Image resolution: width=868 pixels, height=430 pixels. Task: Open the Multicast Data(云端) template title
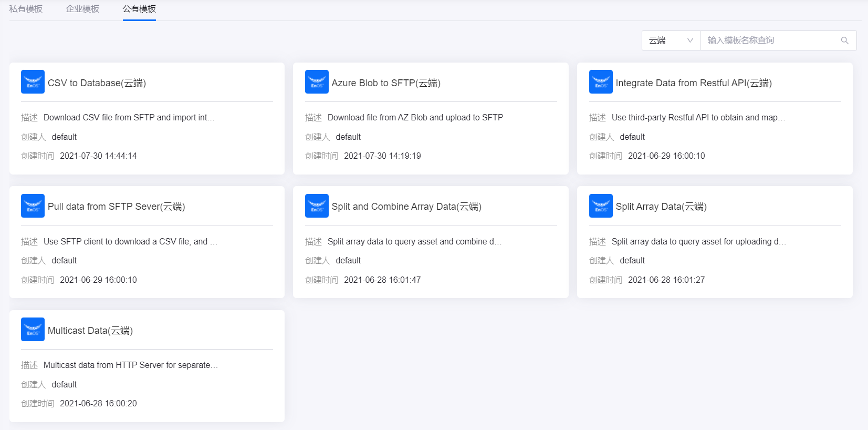click(x=90, y=331)
